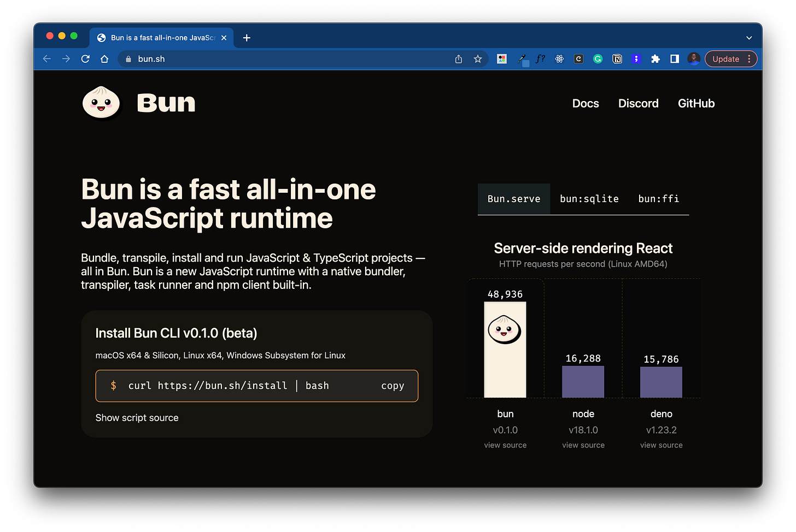
Task: View site info via the lock icon
Action: point(128,59)
